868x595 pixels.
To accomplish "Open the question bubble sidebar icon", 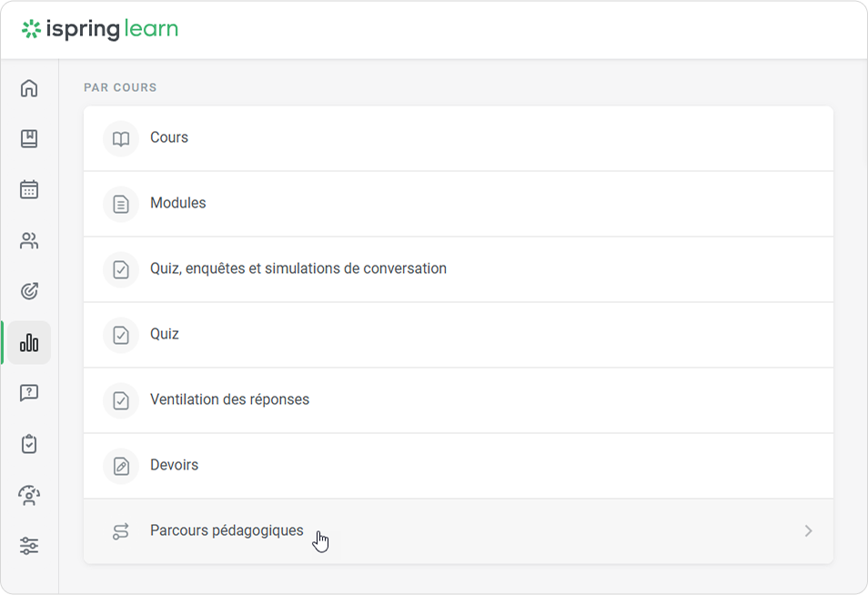I will click(29, 393).
